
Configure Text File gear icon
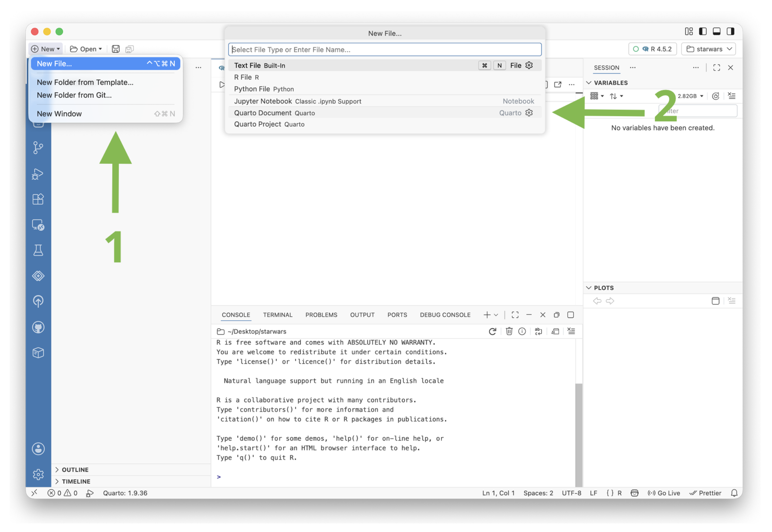point(529,65)
